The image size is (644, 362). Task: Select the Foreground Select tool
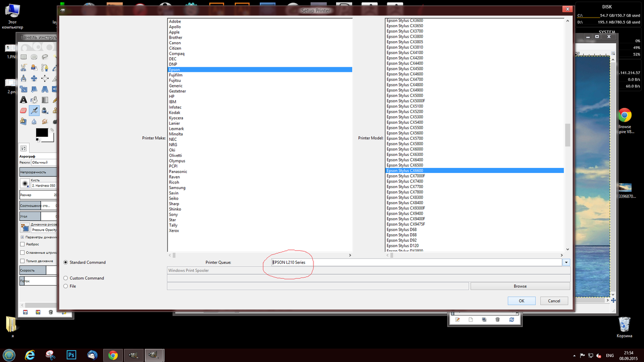tap(34, 68)
